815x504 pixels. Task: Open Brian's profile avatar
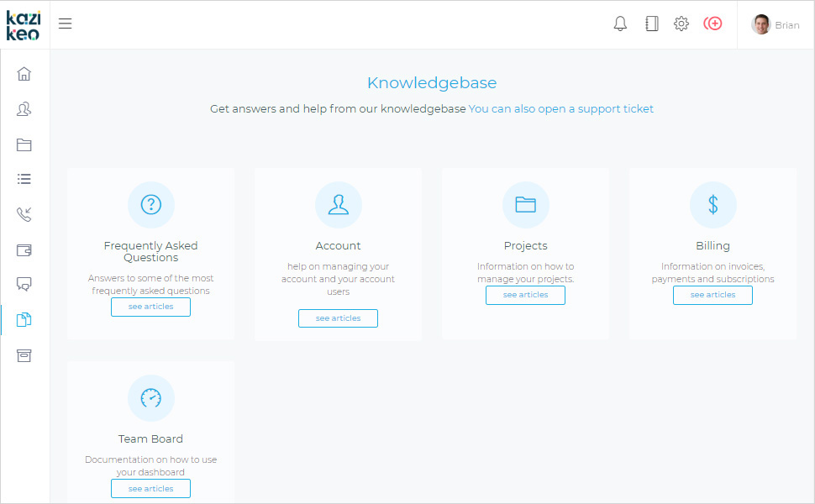point(761,24)
